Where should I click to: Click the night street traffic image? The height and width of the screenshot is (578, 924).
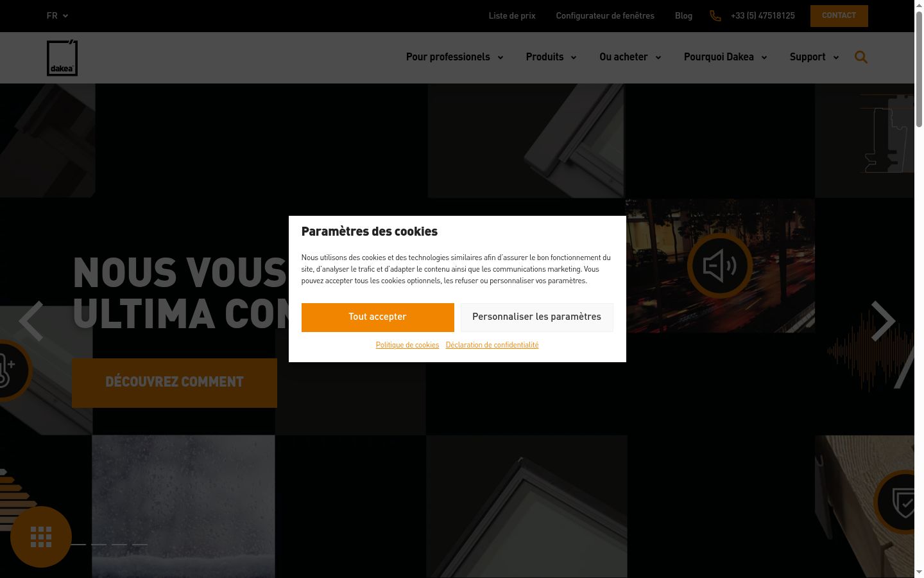(720, 266)
